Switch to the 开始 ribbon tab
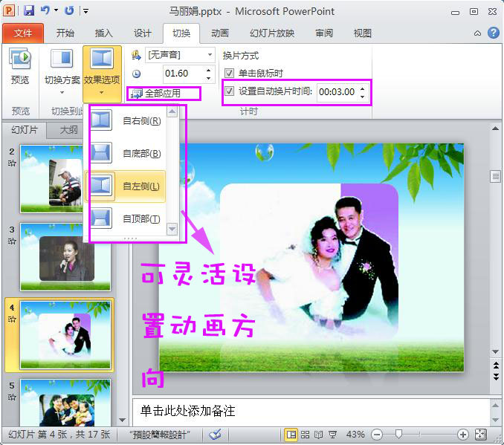This screenshot has height=445, width=504. (65, 33)
